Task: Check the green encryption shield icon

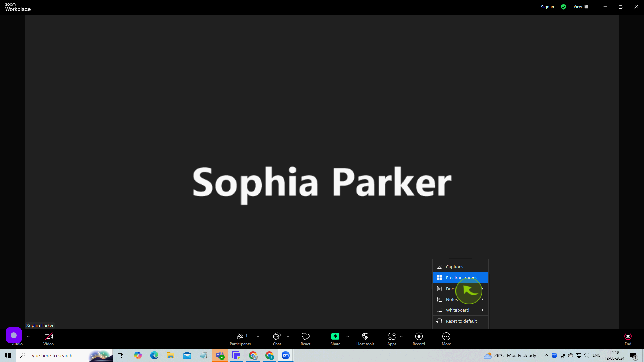Action: 563,7
